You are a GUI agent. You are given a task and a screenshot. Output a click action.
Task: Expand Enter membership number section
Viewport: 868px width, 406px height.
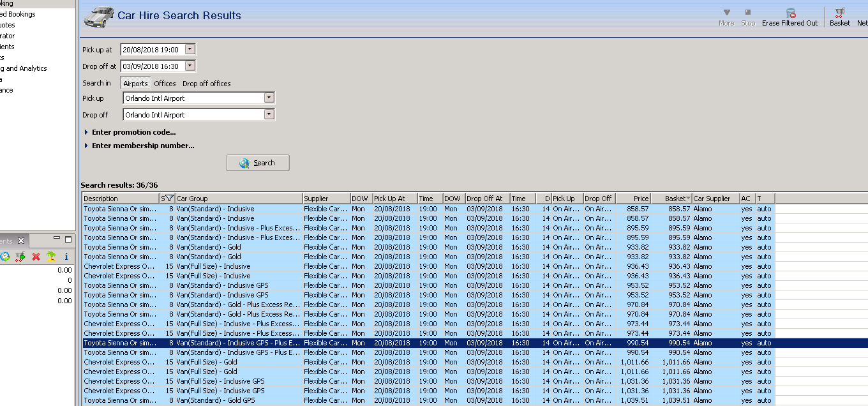143,146
